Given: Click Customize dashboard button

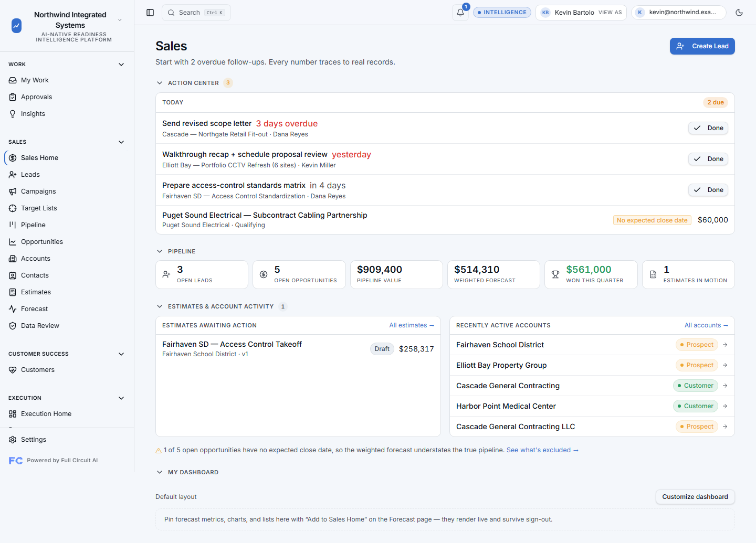Looking at the screenshot, I should (695, 497).
